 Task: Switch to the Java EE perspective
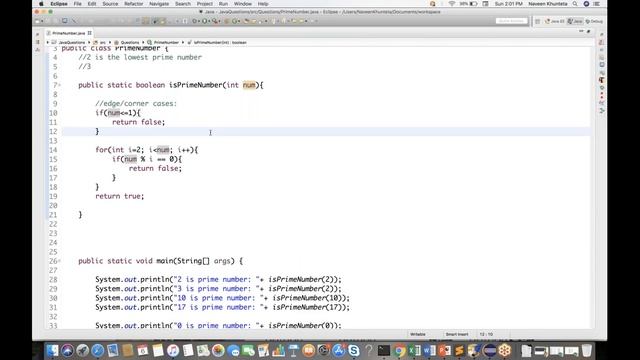555,21
